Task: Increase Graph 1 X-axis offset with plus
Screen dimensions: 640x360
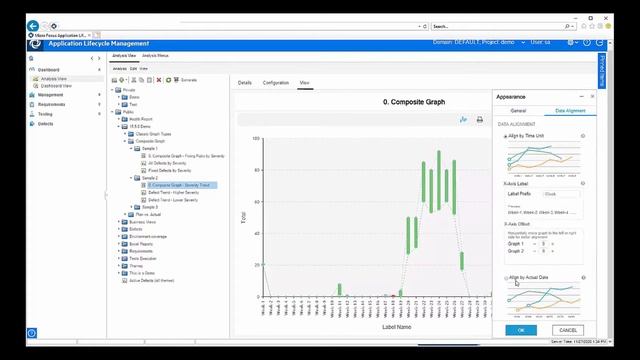Action: tap(553, 244)
